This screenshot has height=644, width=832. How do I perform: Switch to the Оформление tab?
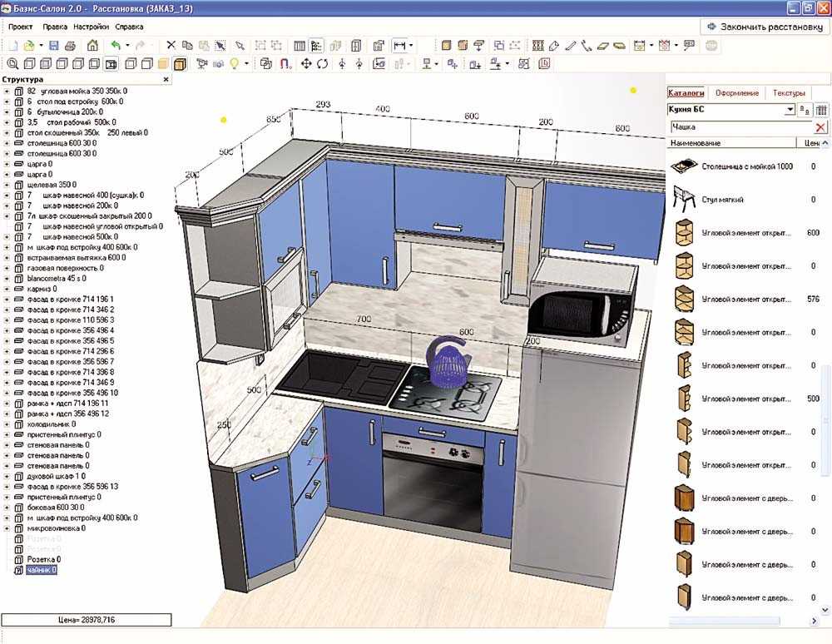(x=736, y=93)
